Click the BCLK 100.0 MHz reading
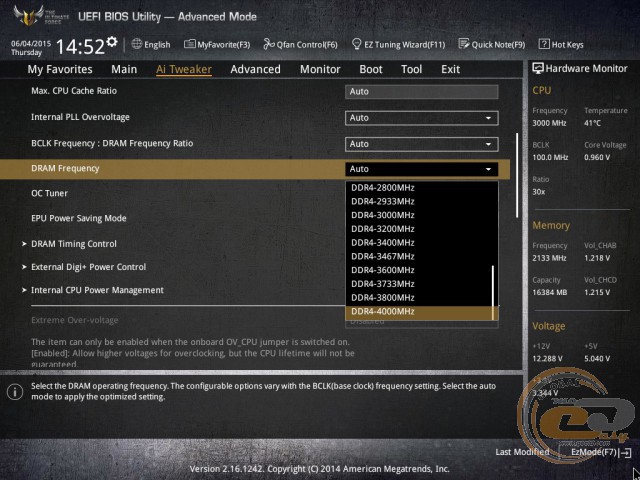Viewport: 640px width, 480px height. (550, 157)
